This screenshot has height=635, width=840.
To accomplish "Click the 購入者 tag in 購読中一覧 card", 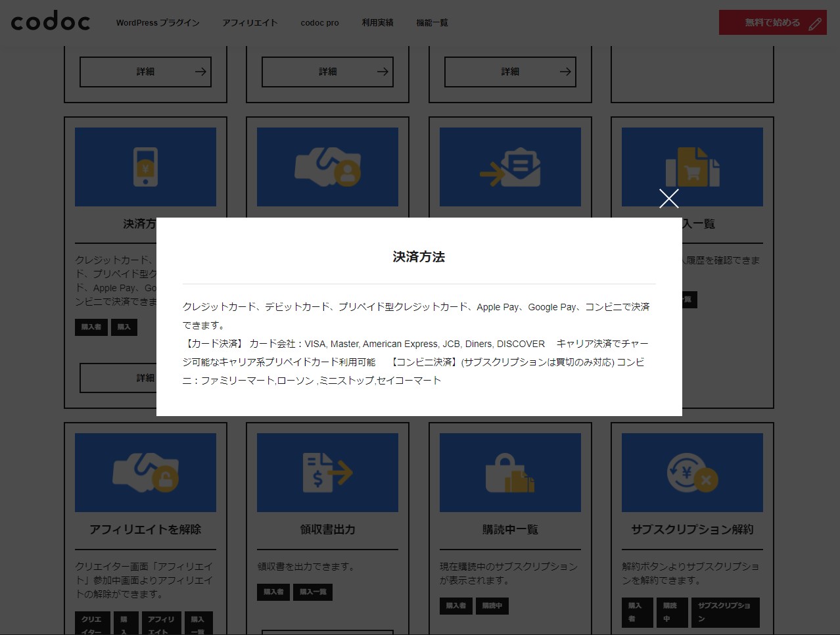I will (456, 605).
